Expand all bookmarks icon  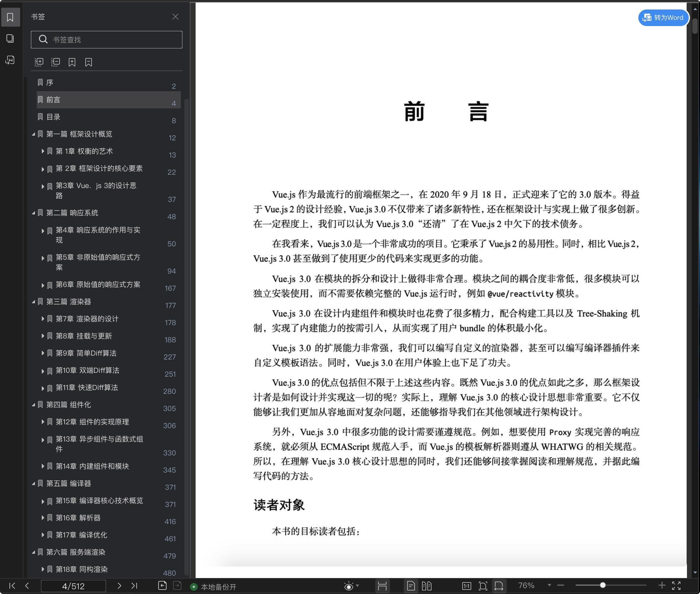pos(39,62)
